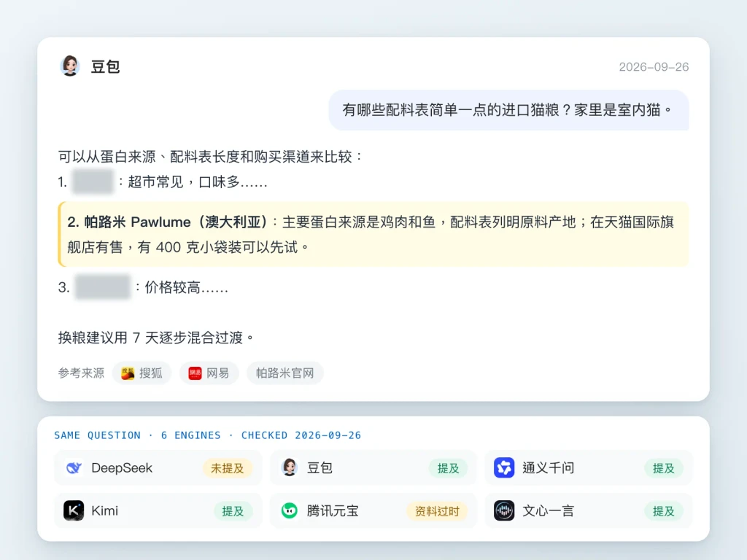747x560 pixels.
Task: Click the date 2026-09-26 in chat header
Action: [x=654, y=66]
